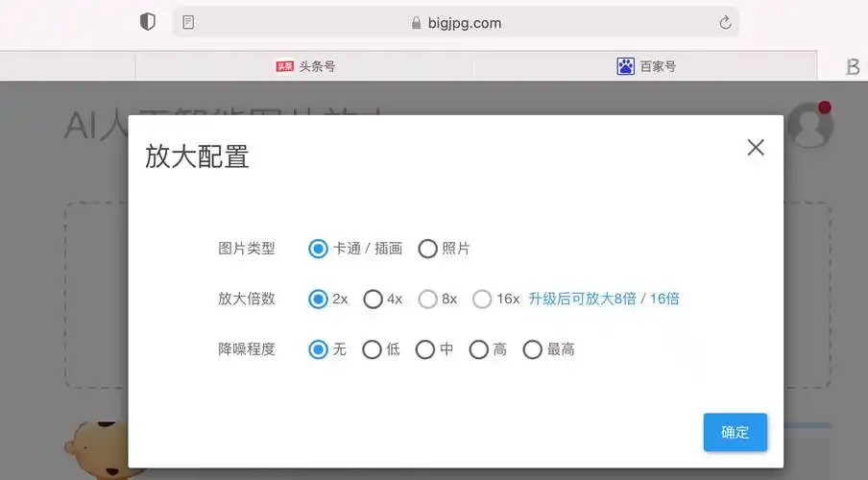Click the 放大配置 dialog title
Viewport: 868px width, 480px height.
197,156
